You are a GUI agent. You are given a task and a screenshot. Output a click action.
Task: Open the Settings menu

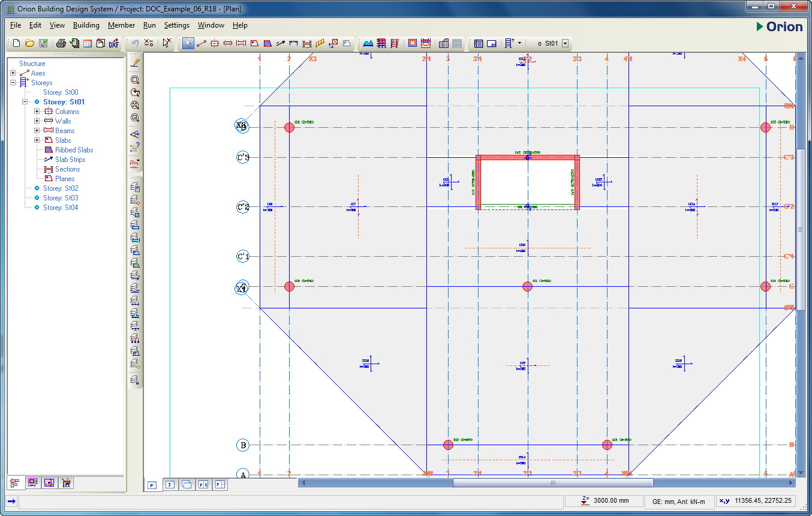[177, 25]
